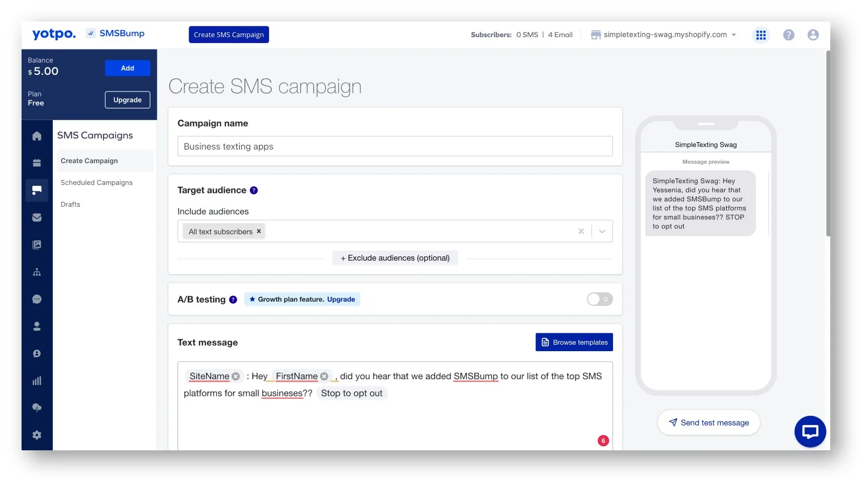Open the apps grid icon
This screenshot has width=868, height=488.
tap(761, 35)
